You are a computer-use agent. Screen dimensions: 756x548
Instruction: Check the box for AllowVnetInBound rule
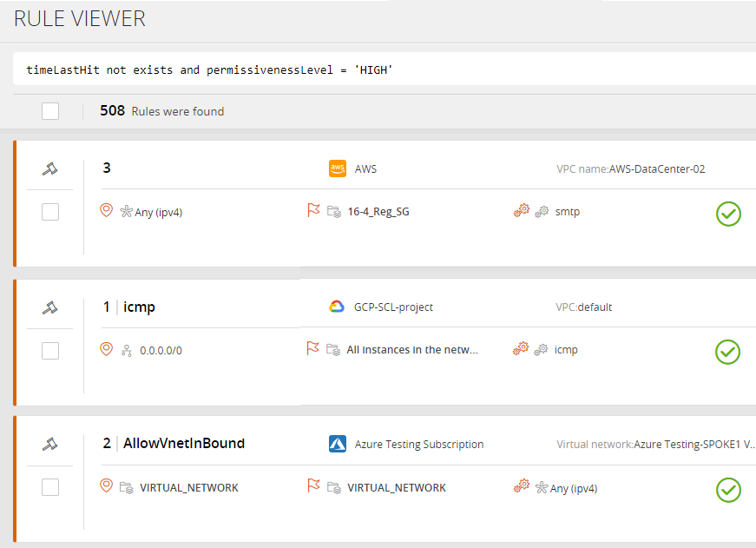[x=50, y=488]
